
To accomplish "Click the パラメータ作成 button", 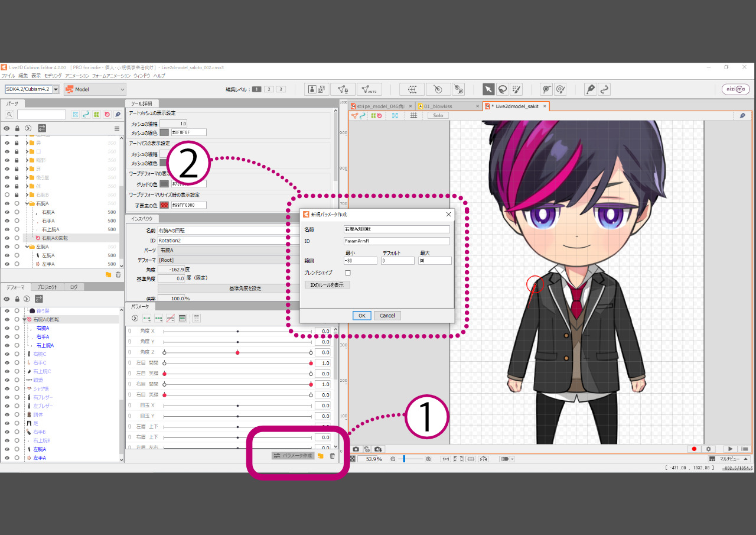I will (x=292, y=456).
